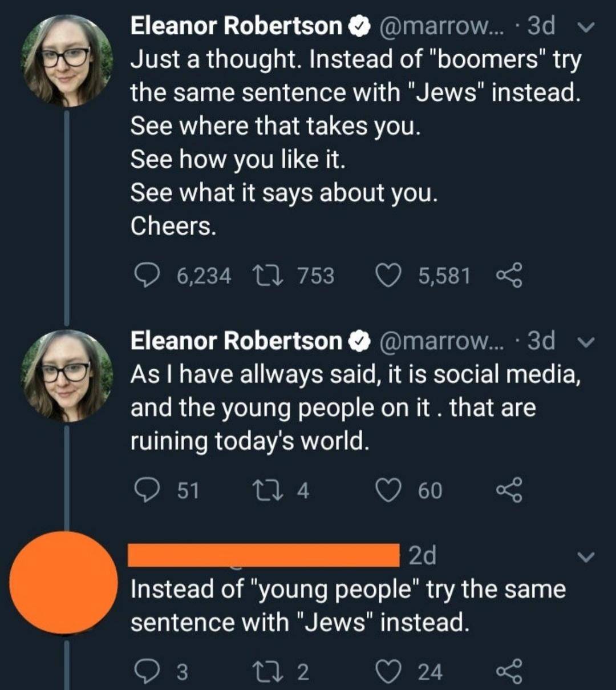This screenshot has width=616, height=690.
Task: Open the bottom tweet's options chevron
Action: pos(585,558)
